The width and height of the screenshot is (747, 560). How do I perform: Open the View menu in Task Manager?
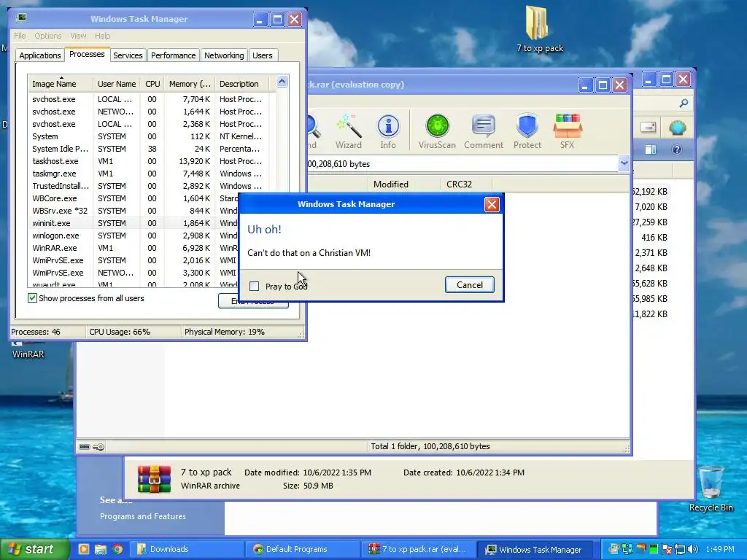tap(78, 36)
